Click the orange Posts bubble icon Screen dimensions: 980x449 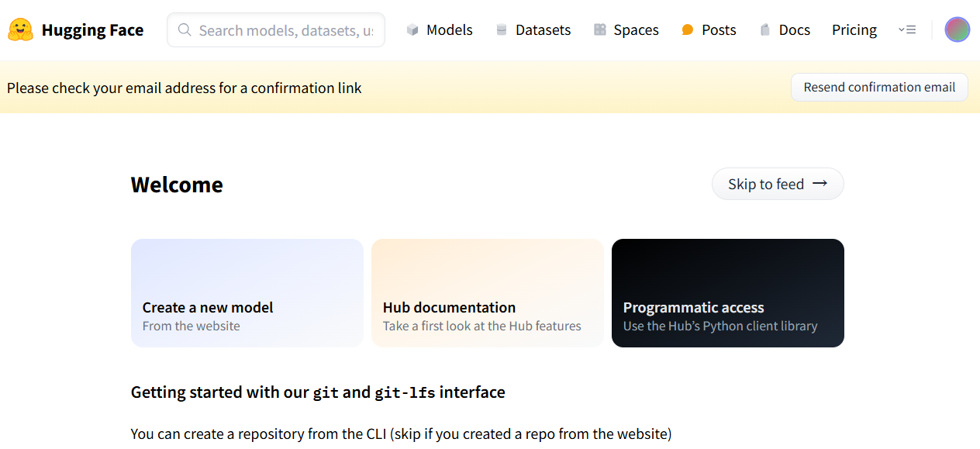pyautogui.click(x=688, y=30)
